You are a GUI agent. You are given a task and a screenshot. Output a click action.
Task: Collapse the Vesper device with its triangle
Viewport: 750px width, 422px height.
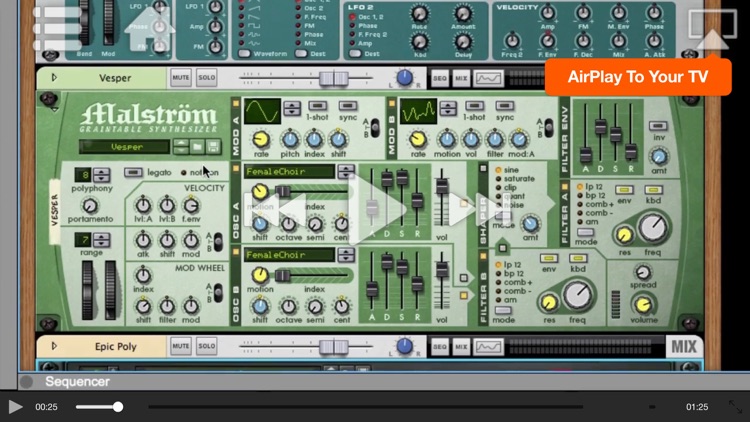tap(54, 78)
